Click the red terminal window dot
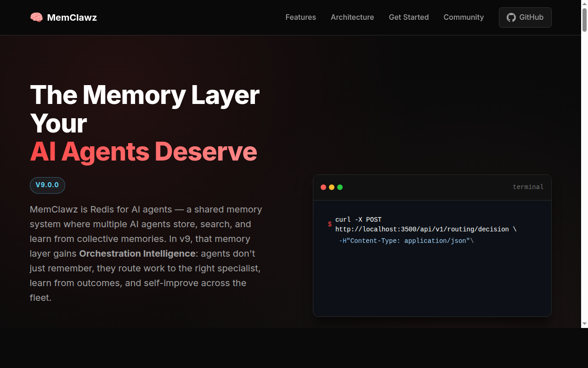588x368 pixels. pos(323,187)
